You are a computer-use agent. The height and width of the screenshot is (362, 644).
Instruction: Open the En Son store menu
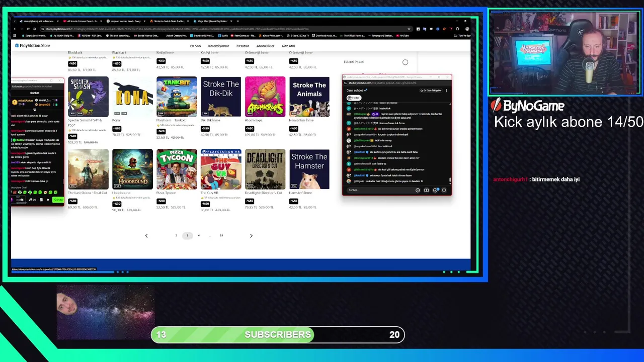tap(195, 46)
